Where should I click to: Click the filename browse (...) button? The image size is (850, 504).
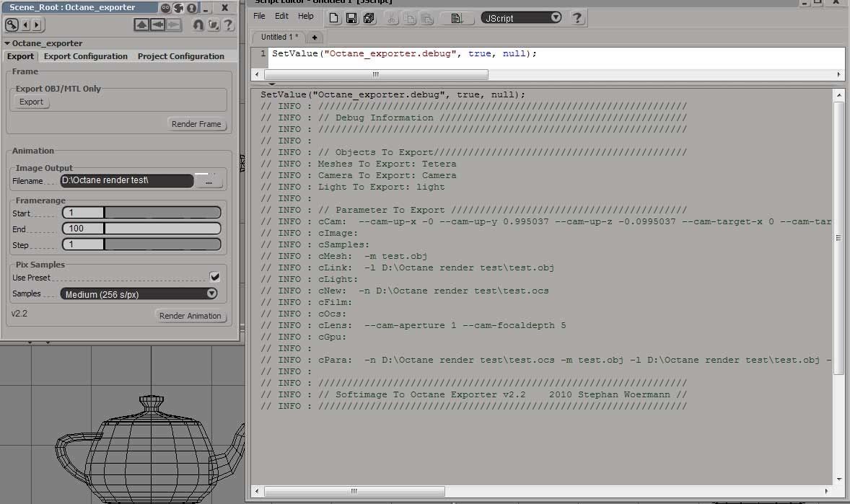tap(209, 181)
